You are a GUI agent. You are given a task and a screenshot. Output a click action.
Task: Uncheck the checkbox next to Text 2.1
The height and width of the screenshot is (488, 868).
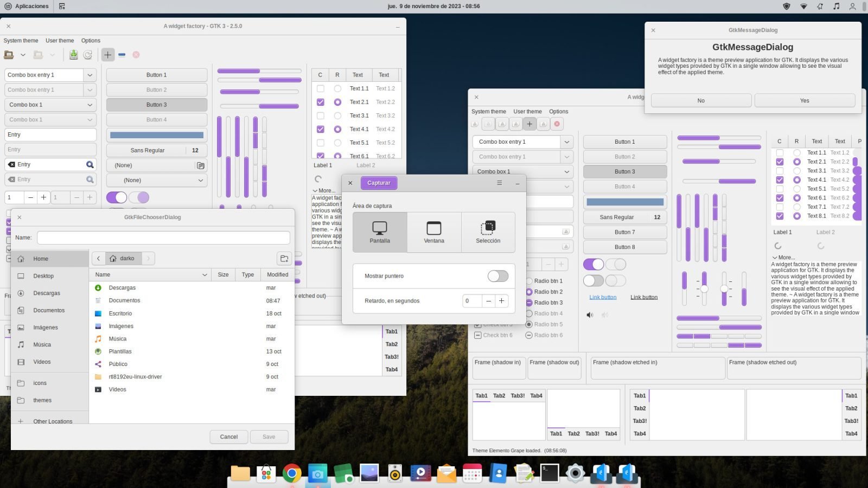320,102
